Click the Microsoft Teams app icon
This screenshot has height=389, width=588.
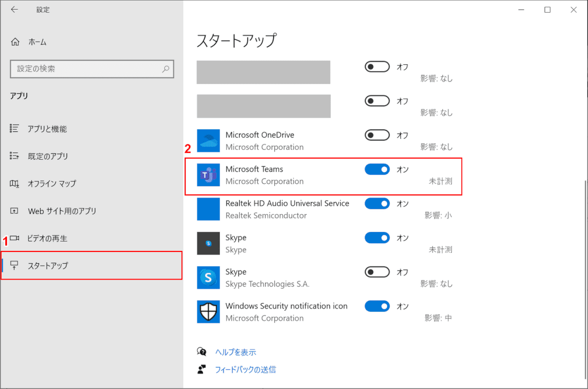208,175
